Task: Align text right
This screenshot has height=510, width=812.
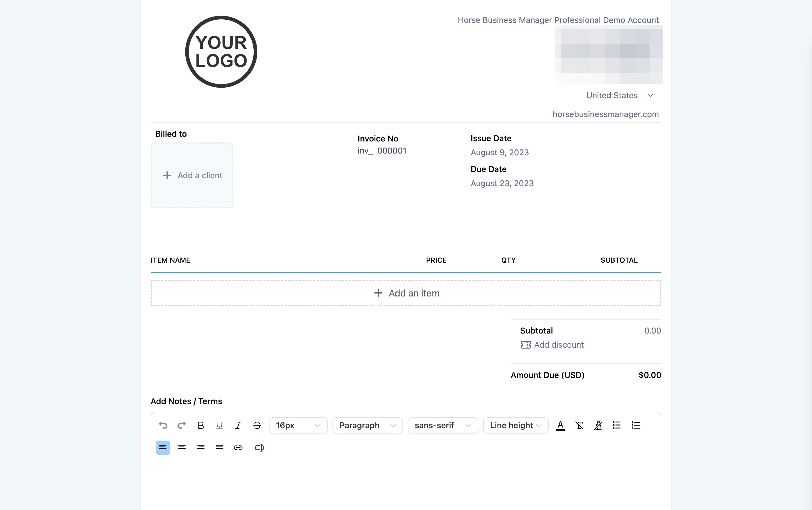Action: point(201,448)
